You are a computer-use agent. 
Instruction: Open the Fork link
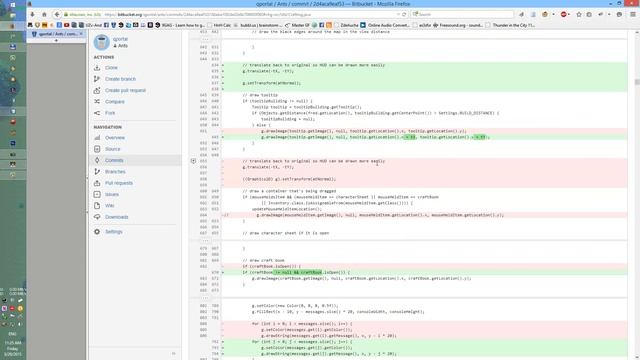point(110,113)
